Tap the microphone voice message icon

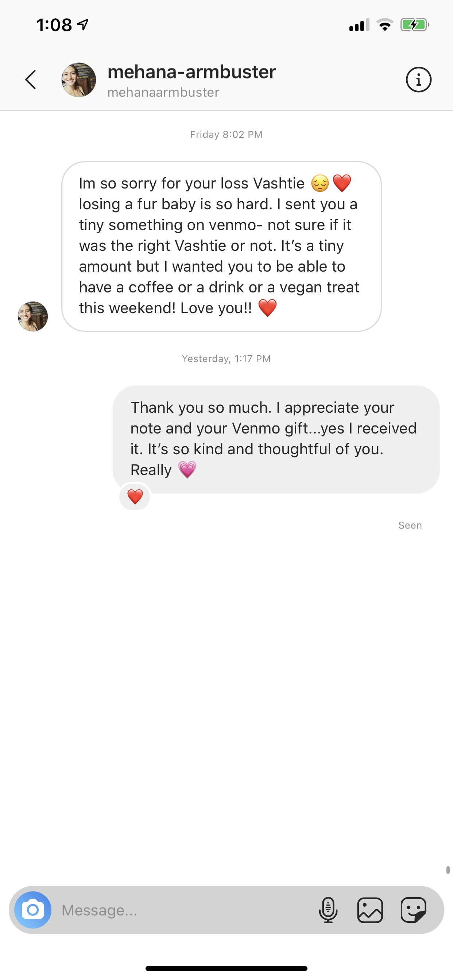pos(328,910)
